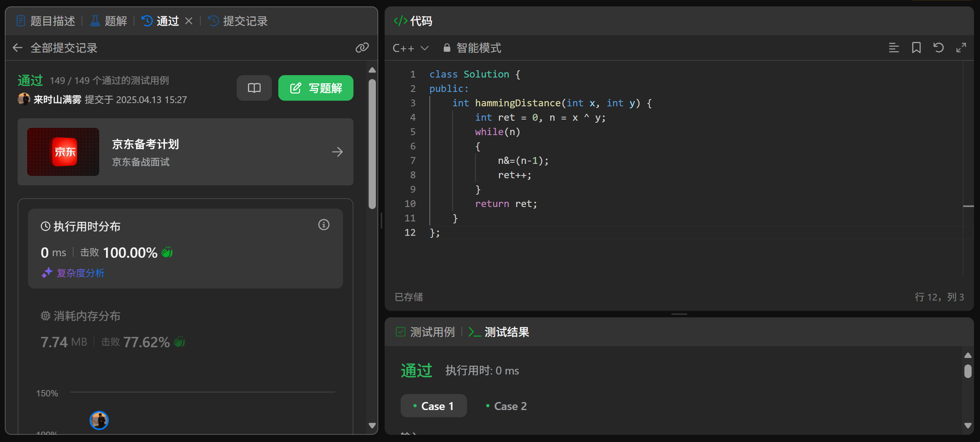Screen dimensions: 980x442
Task: Click info icon in runtime distribution card
Action: (x=323, y=225)
